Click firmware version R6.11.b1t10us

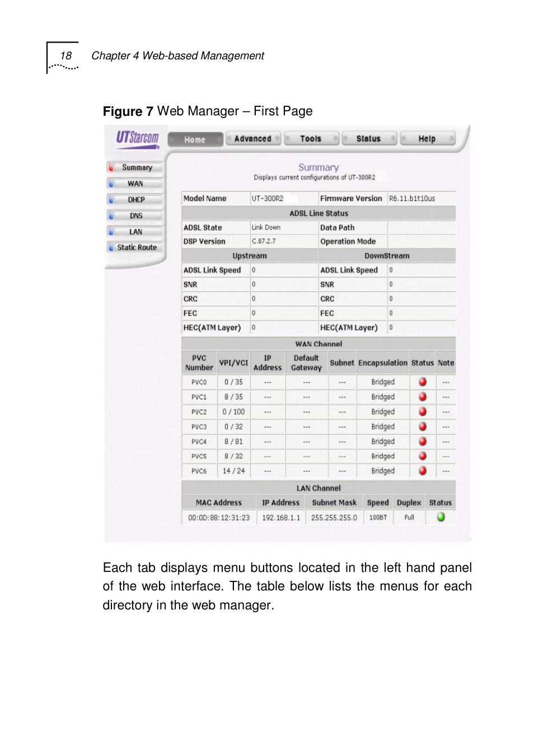tap(412, 199)
